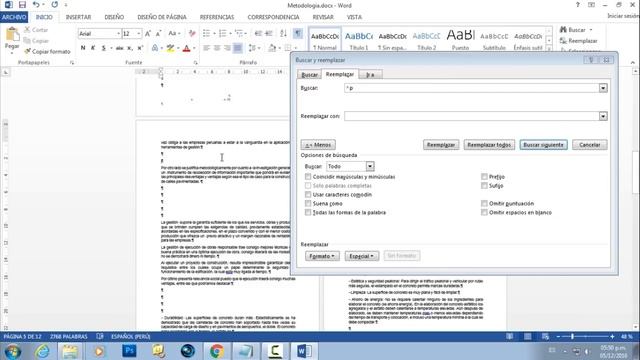Open the REFERENCIAS ribbon tab

click(217, 17)
